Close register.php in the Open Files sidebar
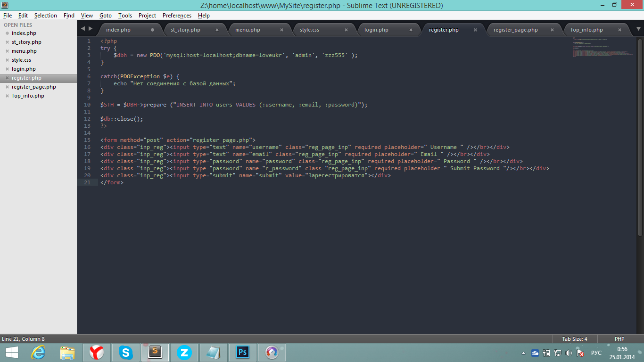The height and width of the screenshot is (362, 644). [x=7, y=78]
